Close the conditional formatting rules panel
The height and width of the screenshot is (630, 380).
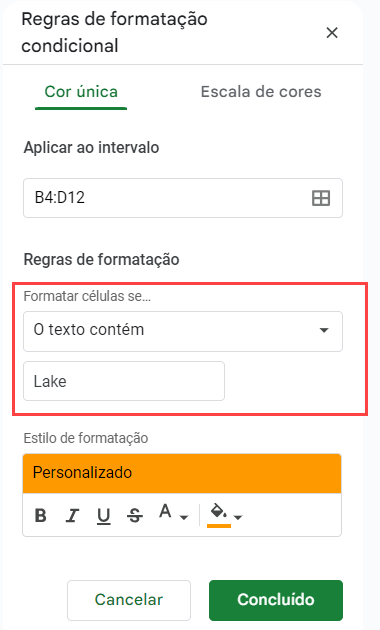click(x=332, y=33)
